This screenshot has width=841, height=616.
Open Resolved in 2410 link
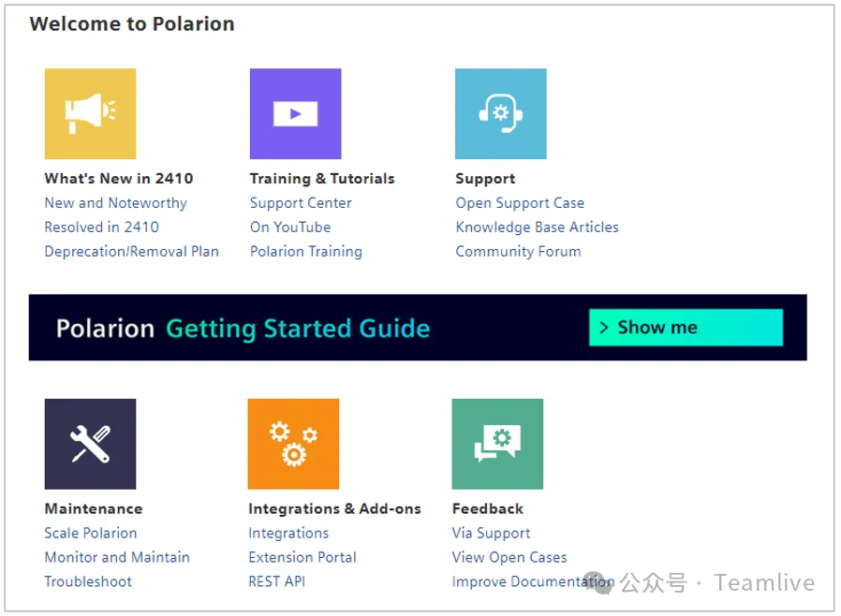pyautogui.click(x=102, y=227)
